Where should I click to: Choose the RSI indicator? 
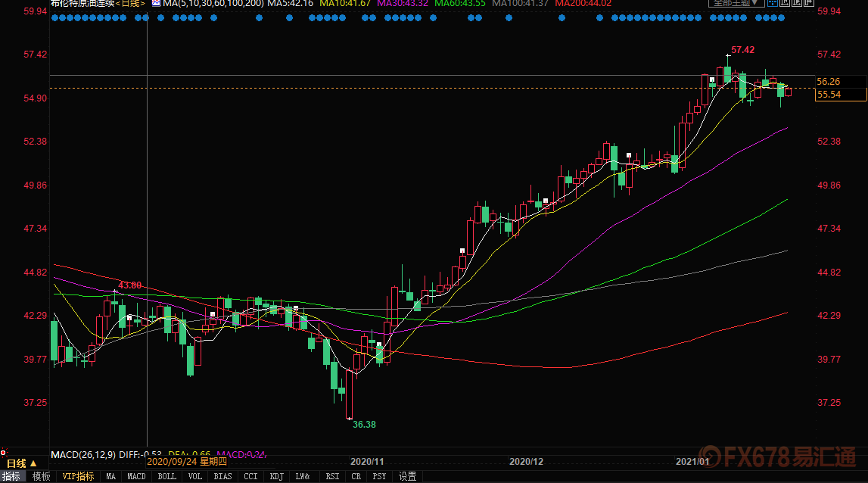[331, 476]
